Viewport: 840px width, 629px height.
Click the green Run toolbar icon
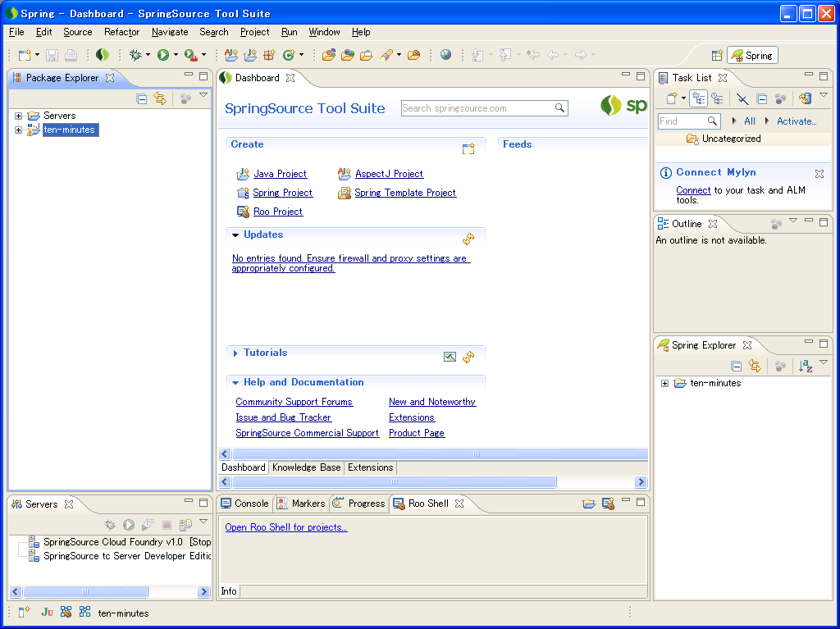tap(163, 55)
